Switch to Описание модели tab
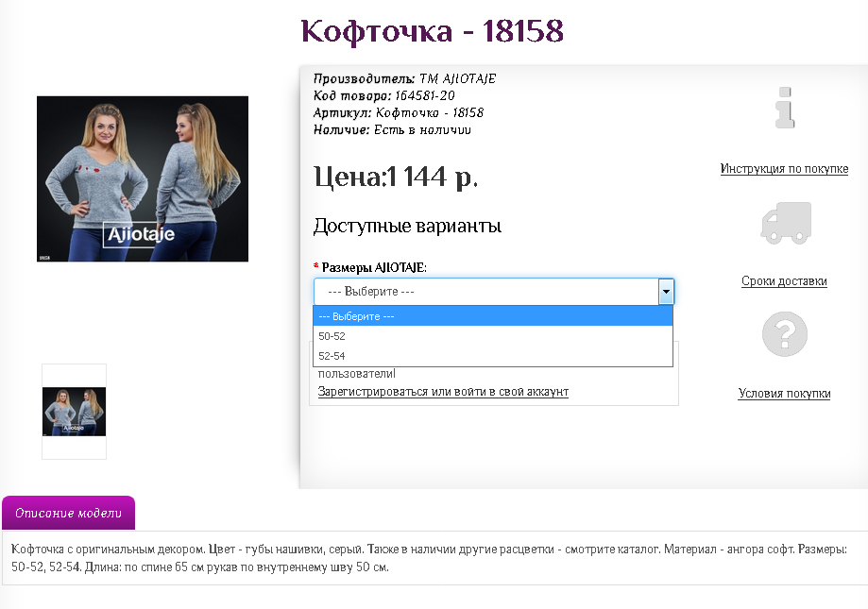 [x=68, y=513]
